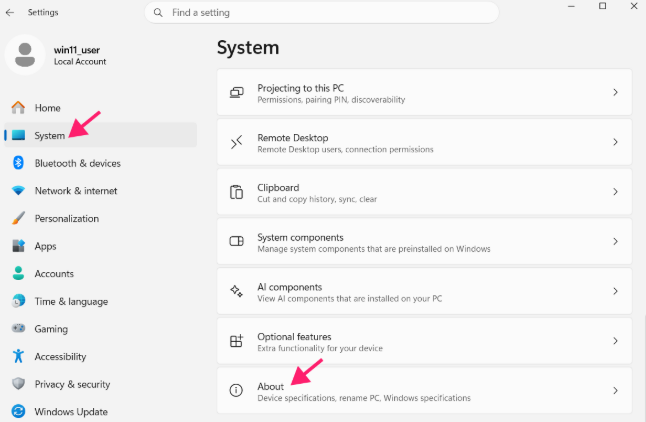This screenshot has height=422, width=646.
Task: Open the Optional features title
Action: click(294, 337)
